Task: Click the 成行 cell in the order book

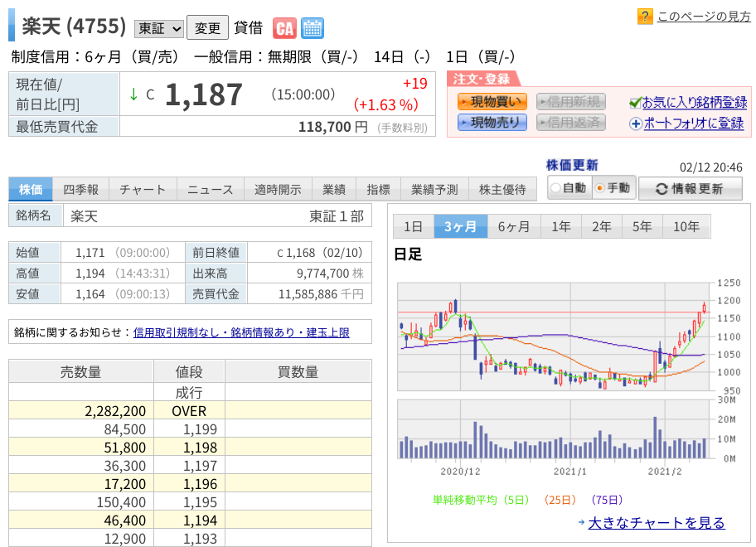Action: click(x=189, y=392)
